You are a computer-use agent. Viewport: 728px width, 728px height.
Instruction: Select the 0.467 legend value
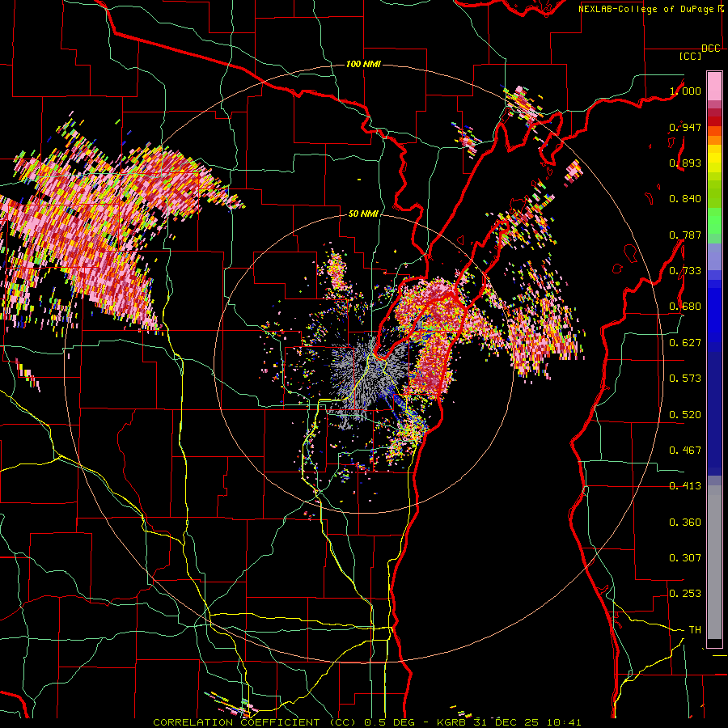click(x=685, y=451)
